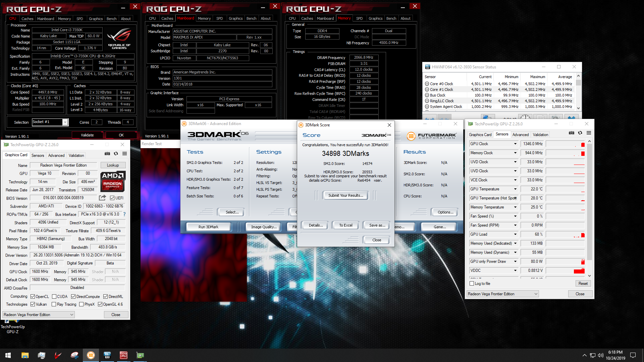Click camera icon in GPU-Z Sensors window
The height and width of the screenshot is (362, 644).
[572, 133]
